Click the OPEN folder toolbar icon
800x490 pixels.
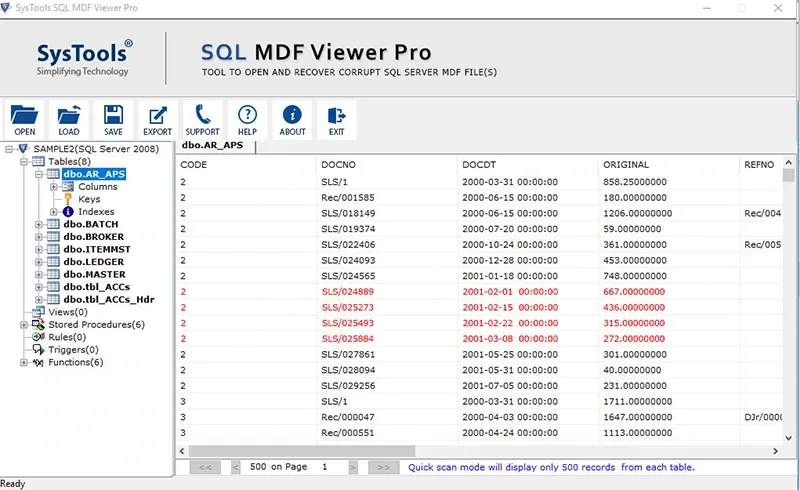click(x=24, y=115)
